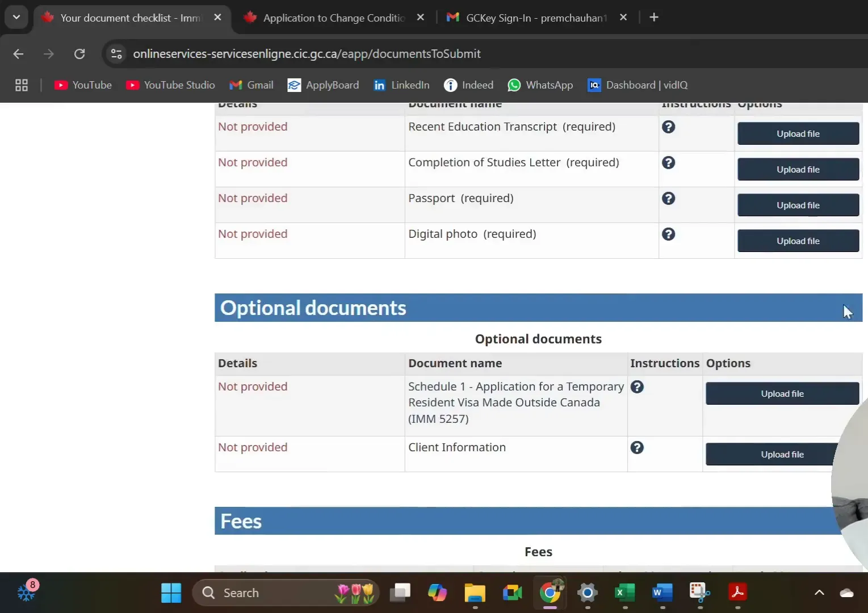868x613 pixels.
Task: Open the Windows Start menu
Action: [x=171, y=593]
